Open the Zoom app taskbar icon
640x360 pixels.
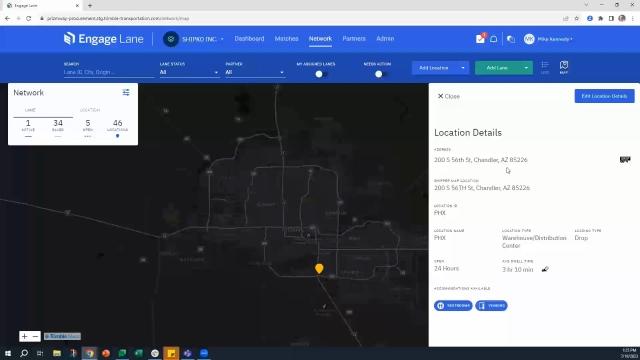(204, 353)
